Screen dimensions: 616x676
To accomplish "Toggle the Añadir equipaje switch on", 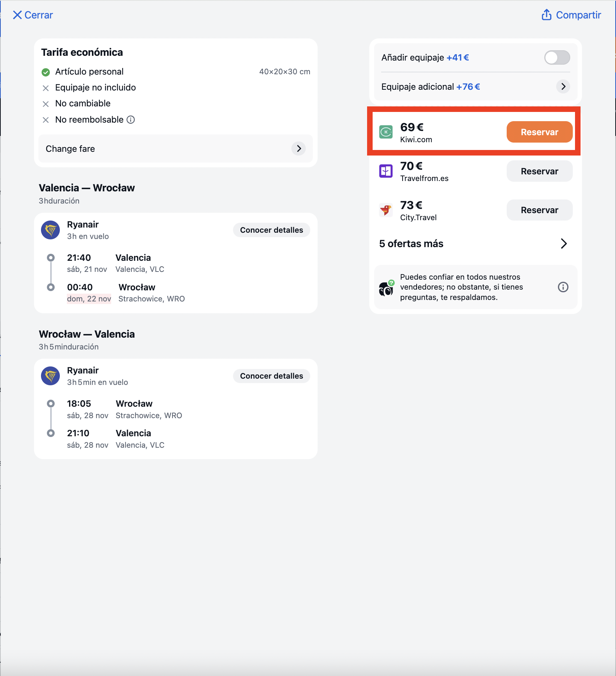I will (x=557, y=58).
